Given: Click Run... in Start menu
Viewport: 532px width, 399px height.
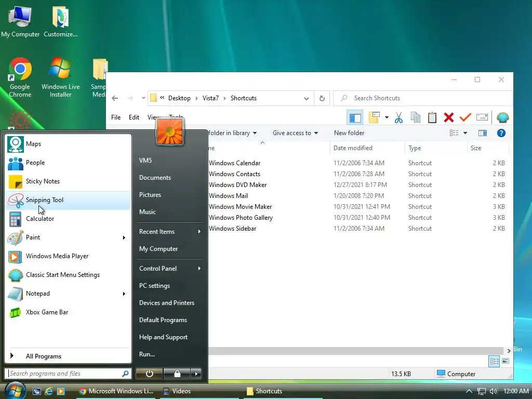Looking at the screenshot, I should (170, 354).
